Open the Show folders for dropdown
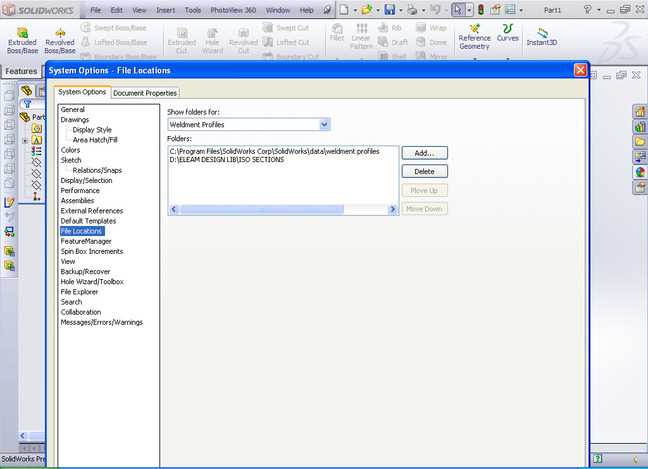The image size is (648, 469). tap(325, 124)
